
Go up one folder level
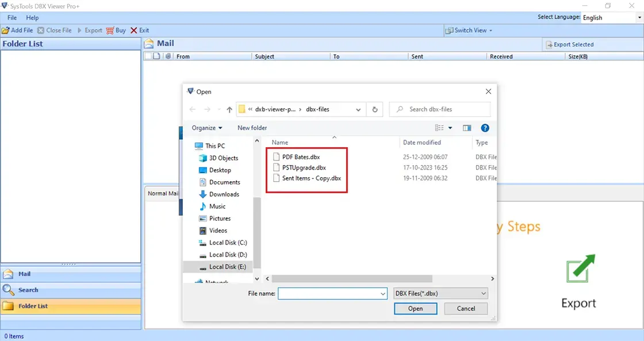(229, 109)
